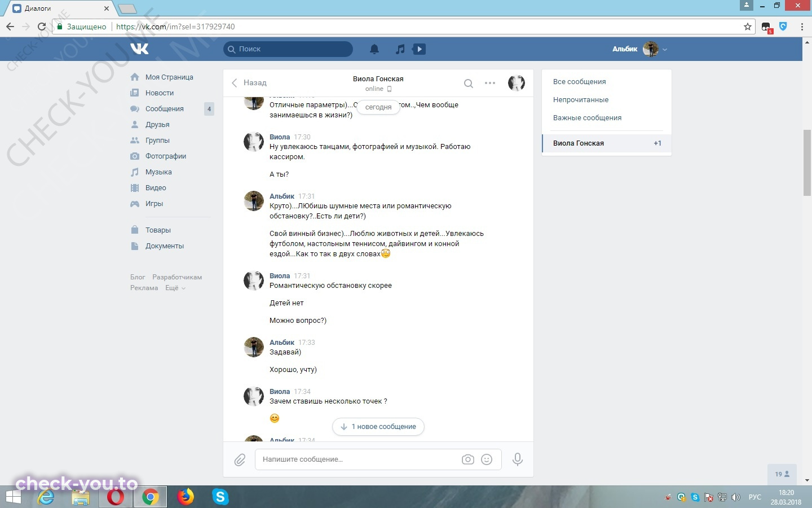Reload the browser page
Image resolution: width=812 pixels, height=508 pixels.
[x=41, y=27]
